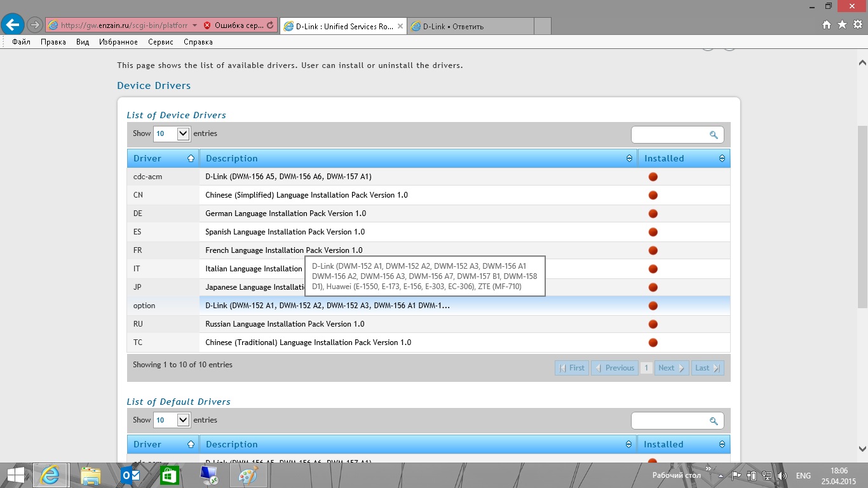Image resolution: width=868 pixels, height=488 pixels.
Task: Close the 'D-Link : Unified Services Ro...' tab
Action: 400,26
